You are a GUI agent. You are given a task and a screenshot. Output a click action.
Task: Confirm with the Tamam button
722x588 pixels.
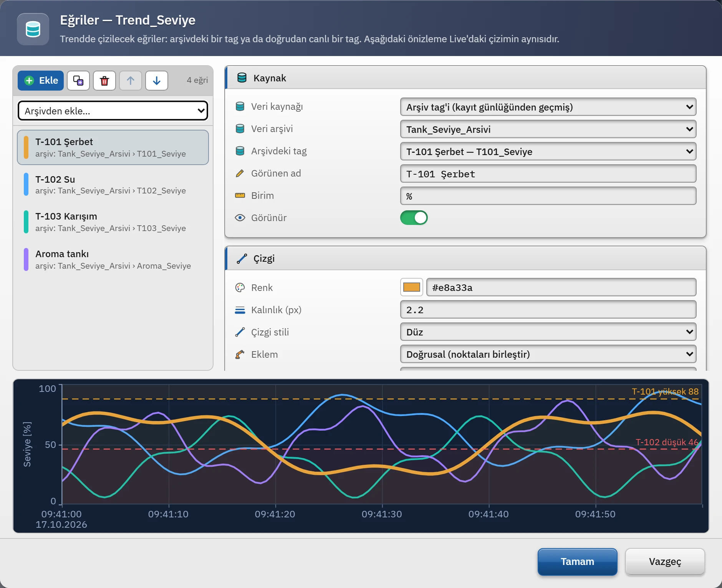coord(577,562)
